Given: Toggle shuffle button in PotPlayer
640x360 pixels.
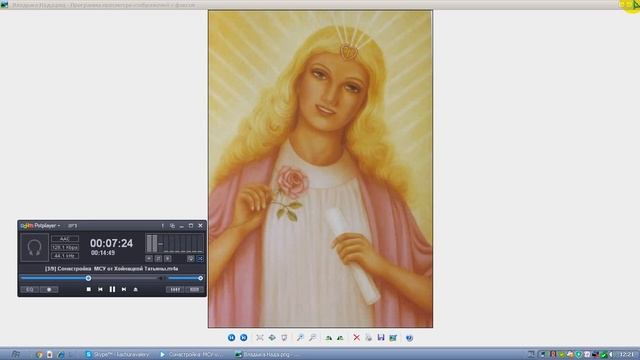Looking at the screenshot, I should pyautogui.click(x=200, y=259).
